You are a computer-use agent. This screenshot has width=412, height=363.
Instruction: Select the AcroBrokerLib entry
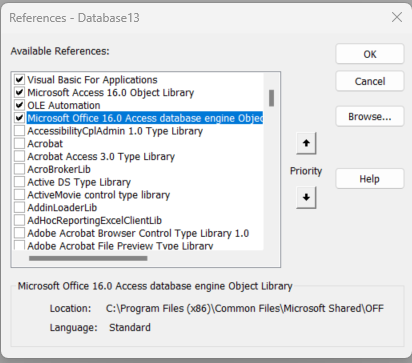click(59, 169)
